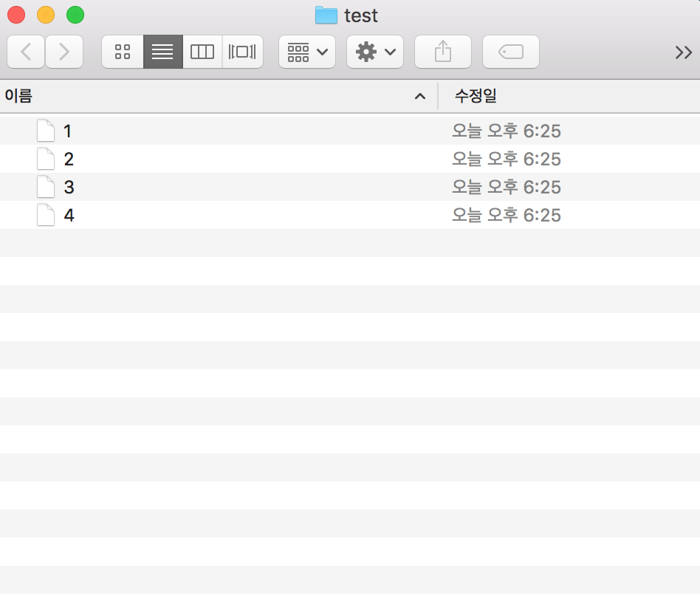
Task: Click the modified date of file 4
Action: pos(507,216)
